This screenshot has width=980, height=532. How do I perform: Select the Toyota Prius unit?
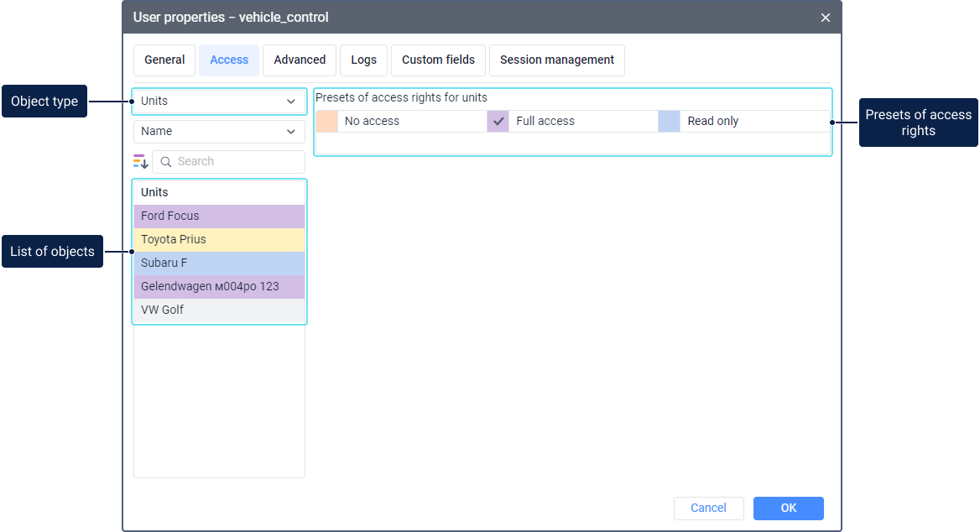click(219, 240)
